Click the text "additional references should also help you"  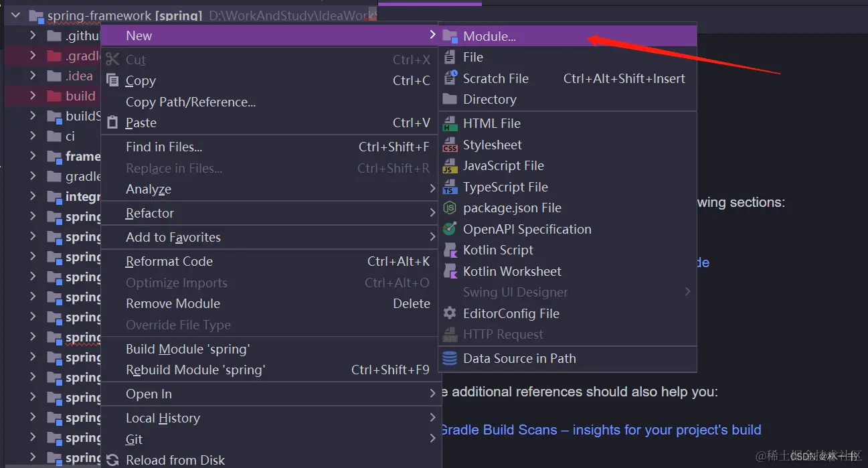point(585,392)
